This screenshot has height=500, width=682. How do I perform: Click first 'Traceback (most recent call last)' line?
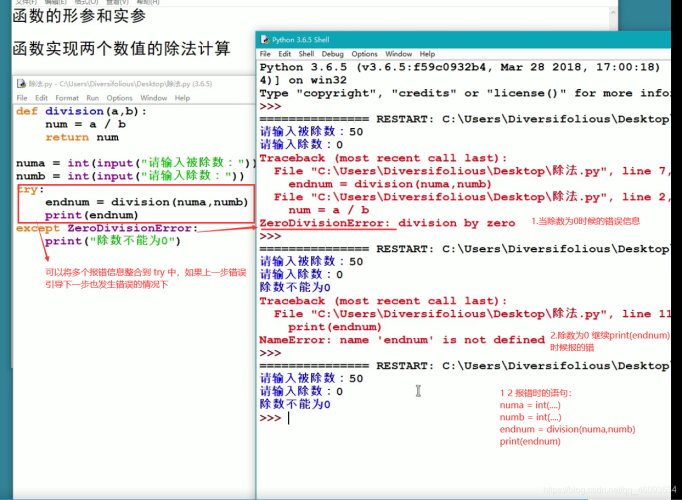tap(383, 158)
